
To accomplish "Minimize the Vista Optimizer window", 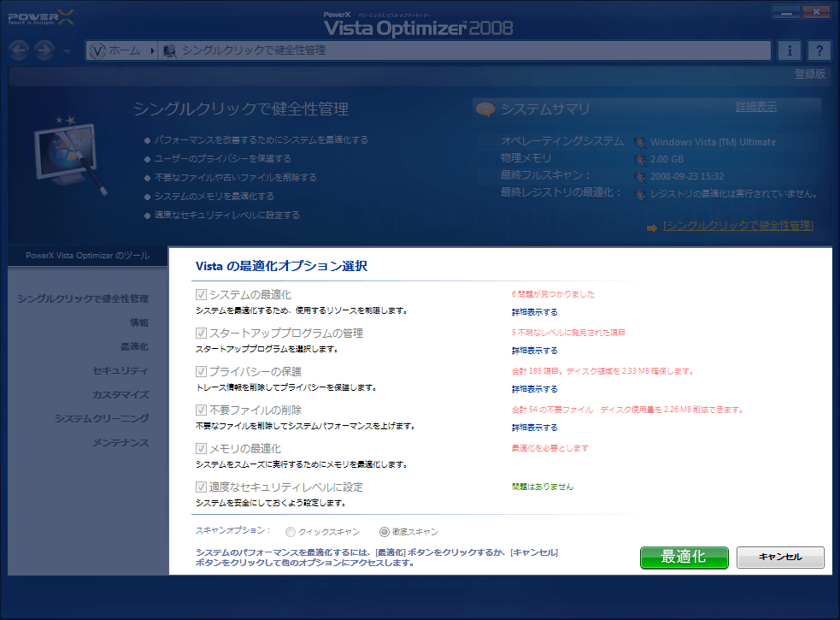I will point(786,12).
